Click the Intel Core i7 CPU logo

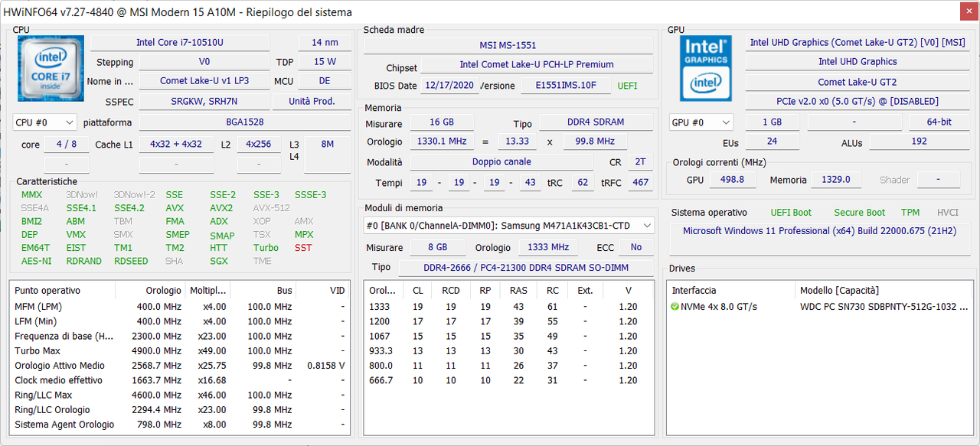(x=51, y=67)
